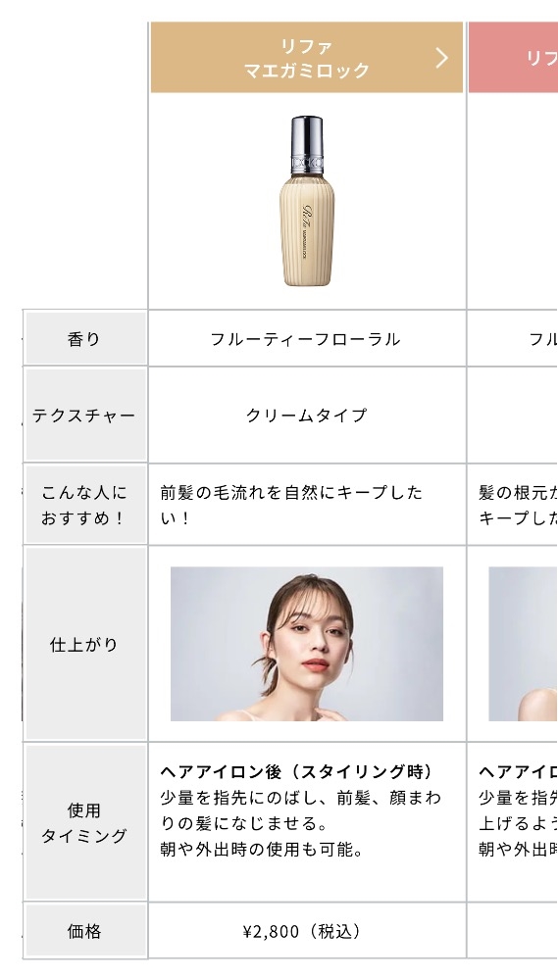The width and height of the screenshot is (558, 980).
Task: Click the こんな人におすすめ！ row header
Action: 85,505
